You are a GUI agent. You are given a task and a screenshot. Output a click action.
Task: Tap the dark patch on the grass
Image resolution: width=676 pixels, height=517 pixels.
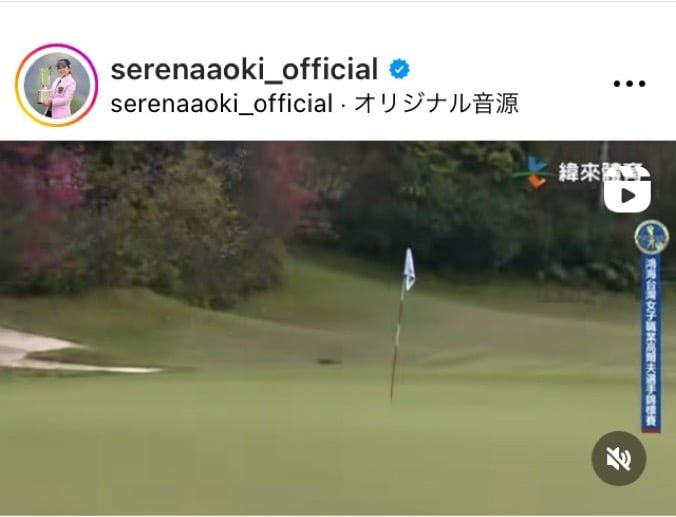(329, 361)
